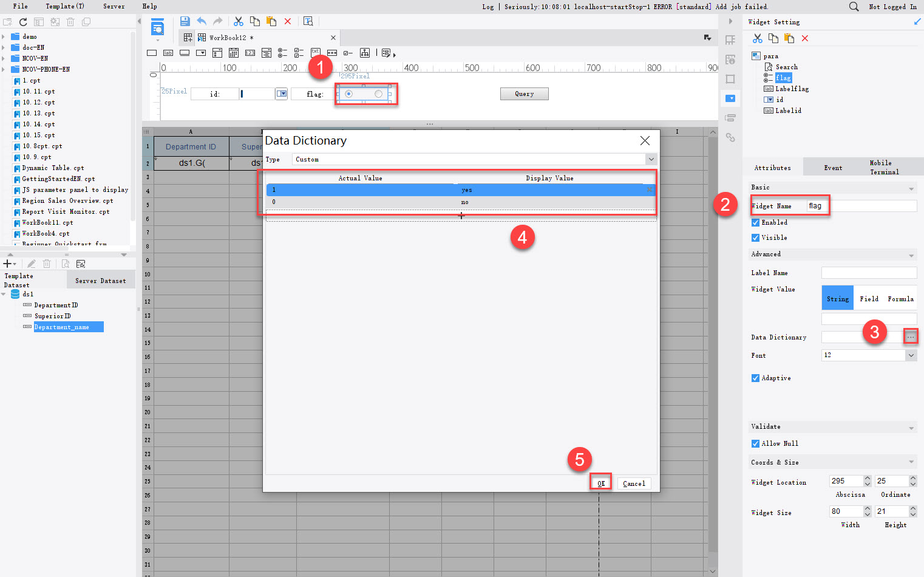
Task: Click Cancel in the Data Dictionary dialog
Action: 634,483
